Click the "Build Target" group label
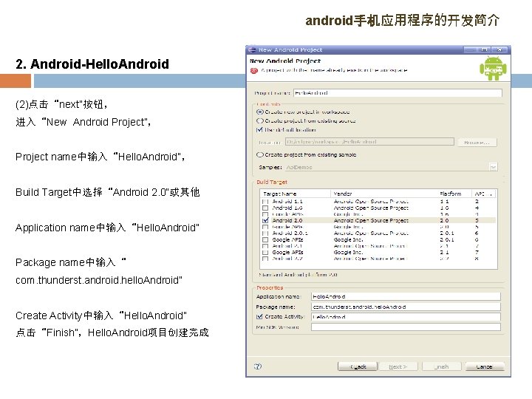The height and width of the screenshot is (399, 532). click(272, 182)
